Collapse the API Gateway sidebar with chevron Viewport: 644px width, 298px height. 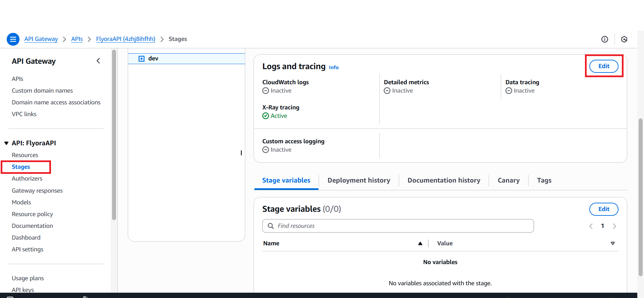coord(98,61)
